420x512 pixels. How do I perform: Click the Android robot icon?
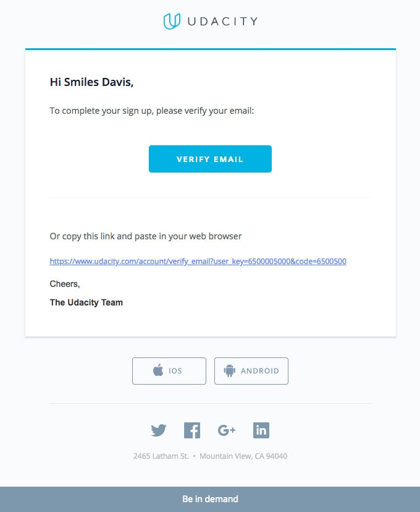pyautogui.click(x=230, y=370)
